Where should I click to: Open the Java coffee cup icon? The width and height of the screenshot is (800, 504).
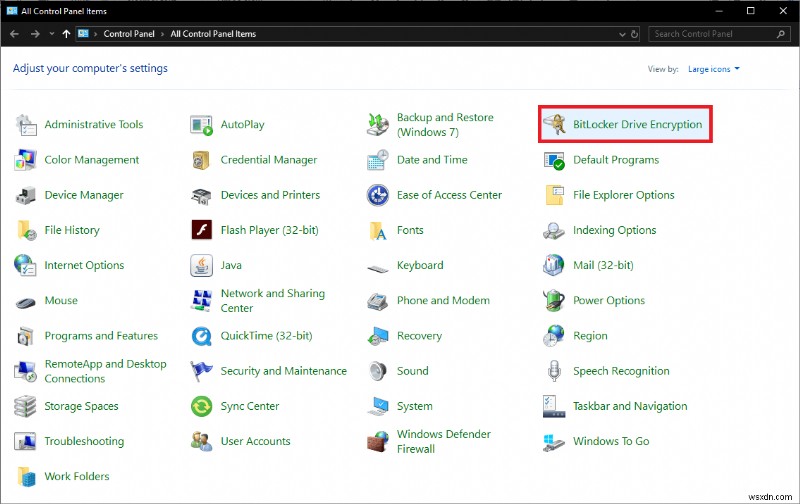202,265
